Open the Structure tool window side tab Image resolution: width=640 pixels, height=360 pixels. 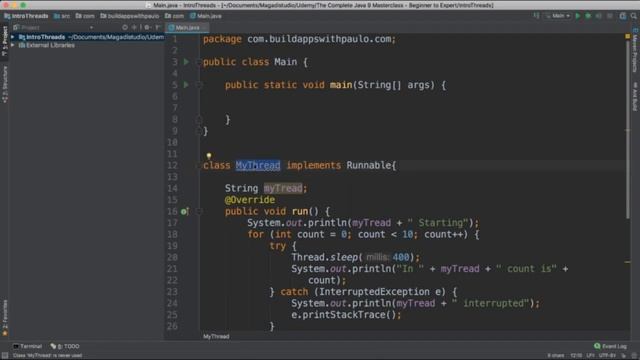(x=4, y=84)
